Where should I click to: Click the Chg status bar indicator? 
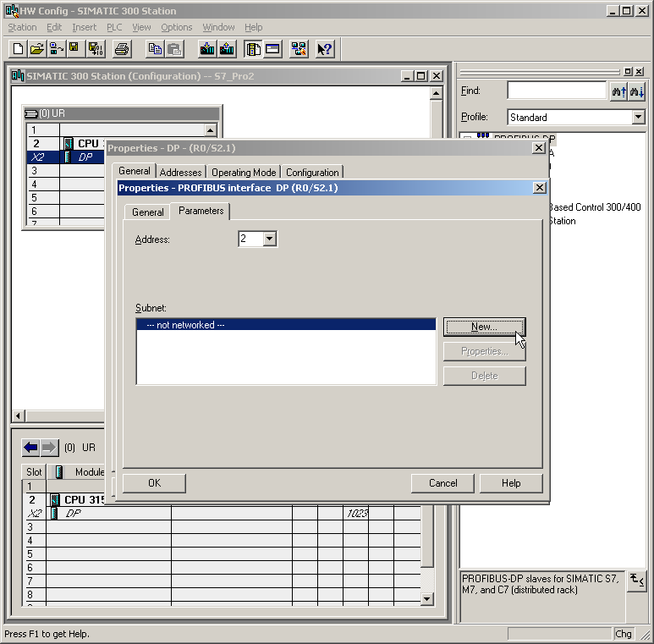tap(624, 634)
